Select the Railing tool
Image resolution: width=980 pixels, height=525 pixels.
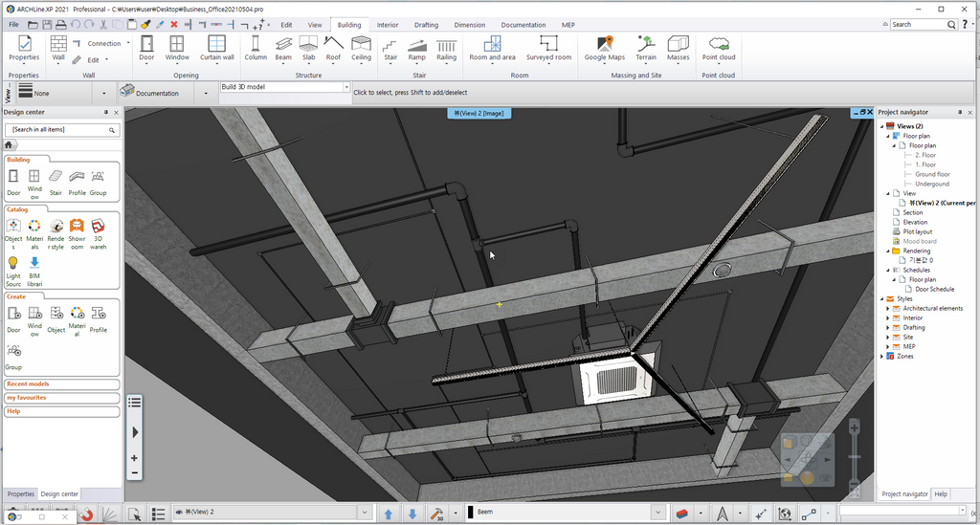[446, 49]
